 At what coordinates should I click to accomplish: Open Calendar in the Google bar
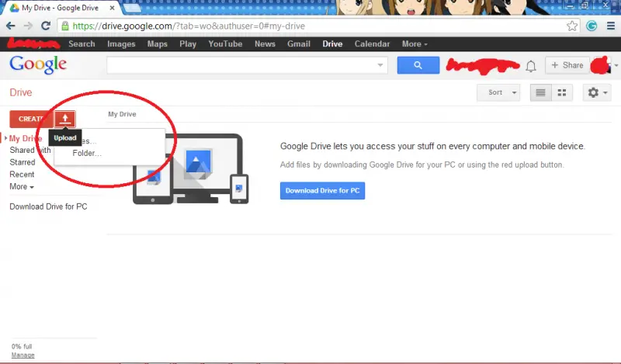point(372,44)
